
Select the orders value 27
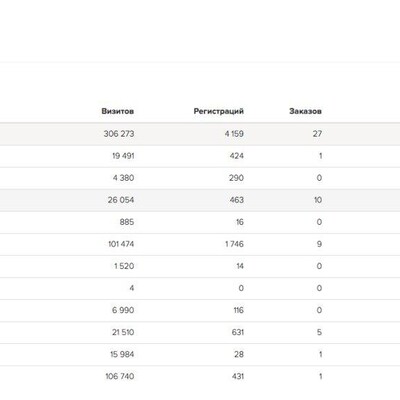317,134
